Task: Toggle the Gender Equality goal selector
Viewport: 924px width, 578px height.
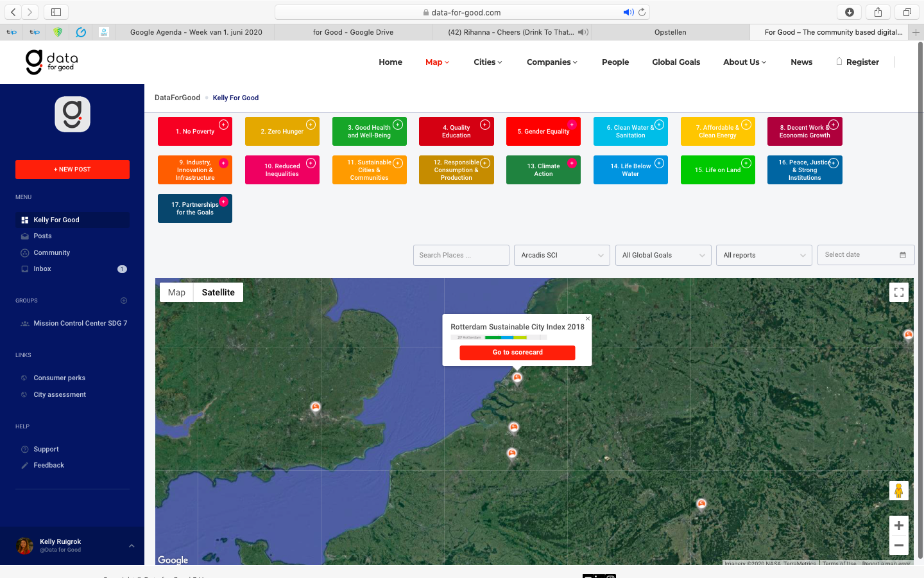Action: (571, 125)
